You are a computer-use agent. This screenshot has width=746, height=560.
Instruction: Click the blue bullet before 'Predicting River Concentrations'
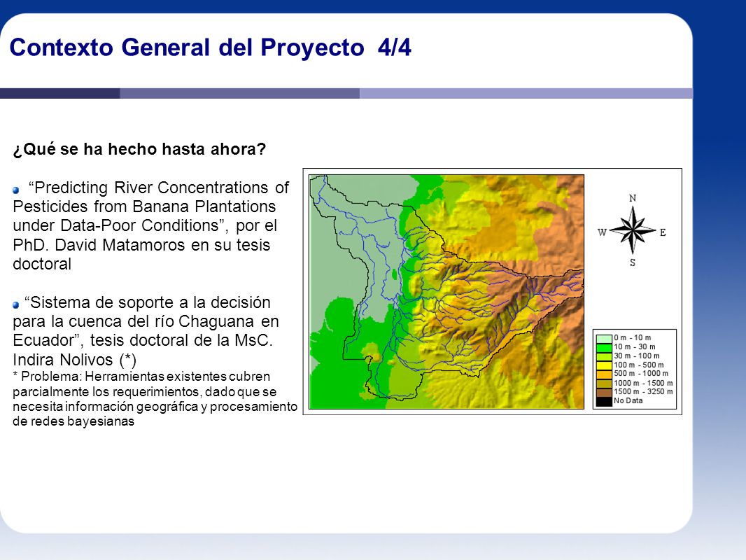tap(16, 190)
